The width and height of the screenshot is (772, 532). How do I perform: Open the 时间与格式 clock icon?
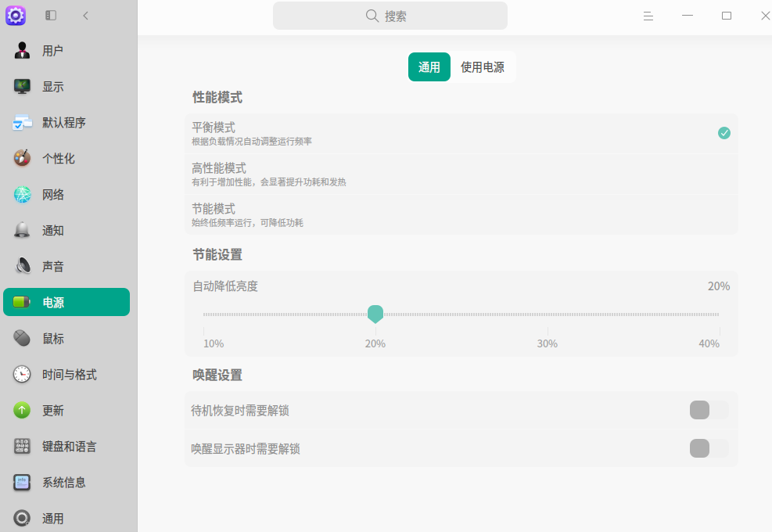point(22,375)
